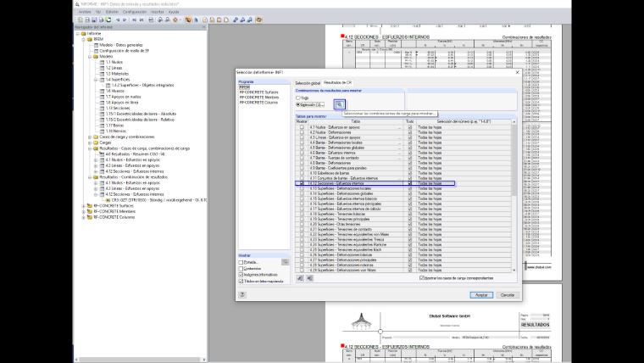Image resolution: width=644 pixels, height=363 pixels.
Task: Select RFEM in the Programa list
Action: (244, 87)
